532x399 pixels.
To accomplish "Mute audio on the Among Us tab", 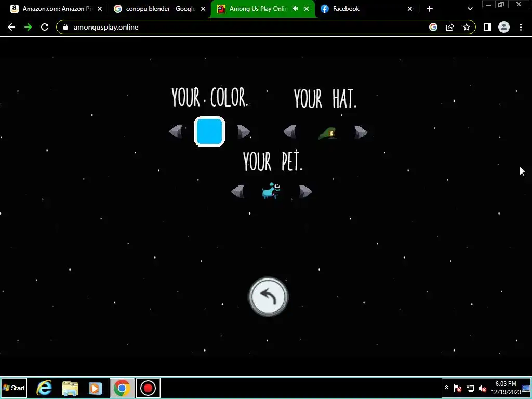I will (x=296, y=9).
